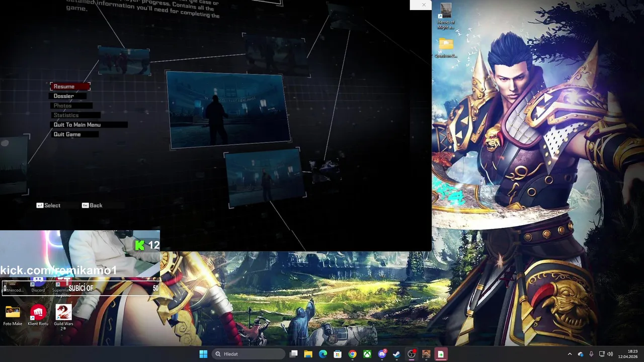644x362 pixels.
Task: Launch the Guild Wars 2 desktop shortcut
Action: tap(64, 317)
